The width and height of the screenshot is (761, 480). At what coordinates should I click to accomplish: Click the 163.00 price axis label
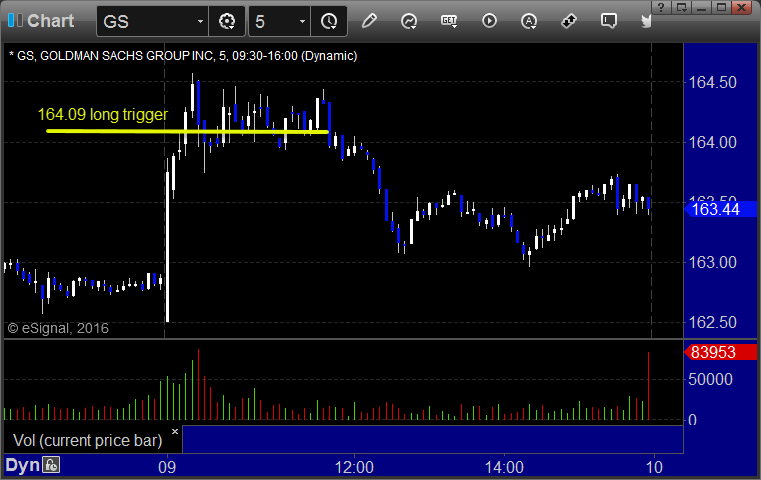(712, 262)
